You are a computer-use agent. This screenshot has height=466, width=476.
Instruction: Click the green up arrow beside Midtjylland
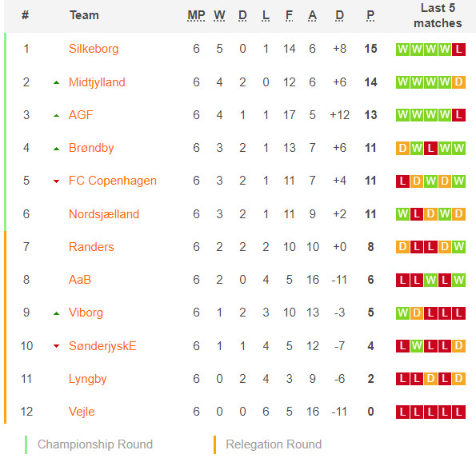56,82
